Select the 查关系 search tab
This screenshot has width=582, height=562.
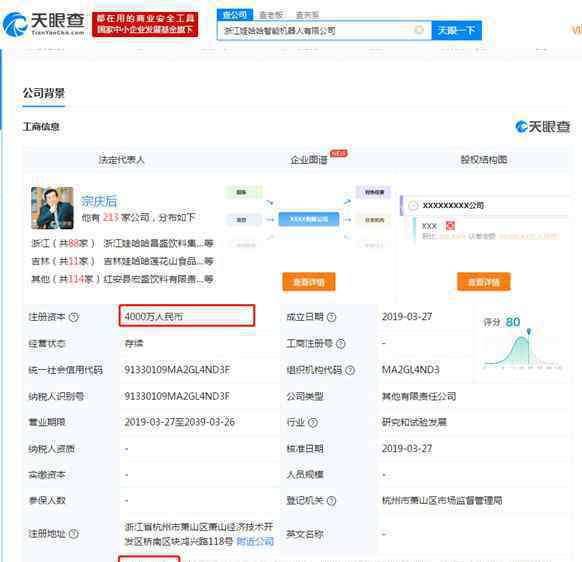point(307,15)
